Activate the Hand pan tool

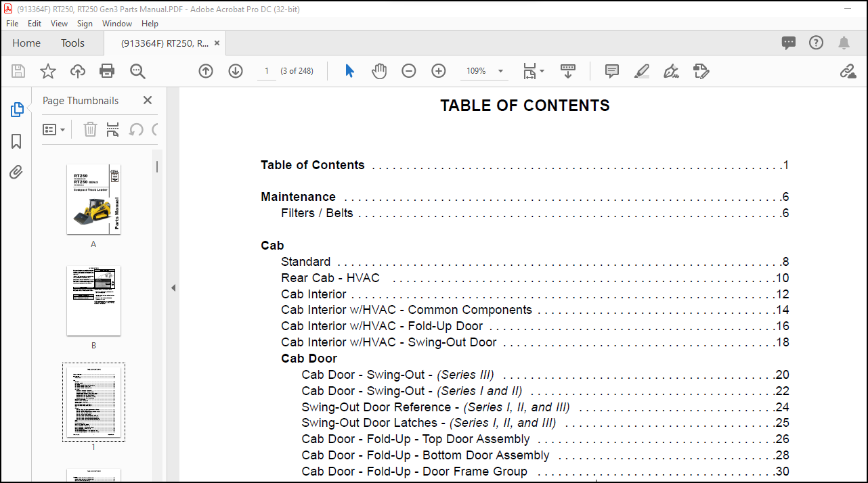pos(379,71)
